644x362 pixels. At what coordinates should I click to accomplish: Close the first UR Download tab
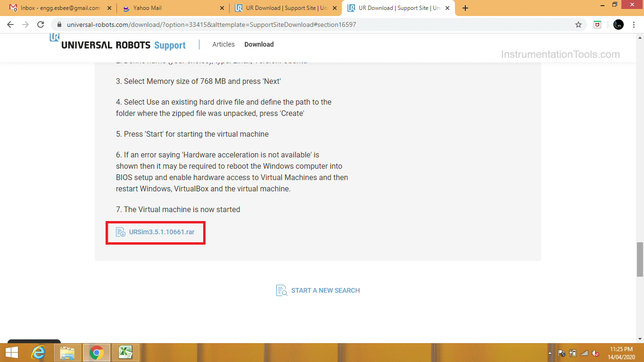click(x=335, y=8)
